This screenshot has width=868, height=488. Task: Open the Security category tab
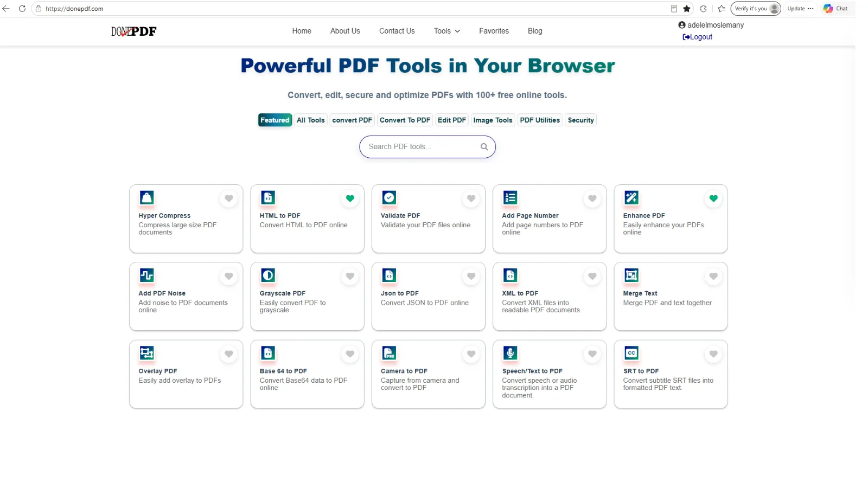580,120
